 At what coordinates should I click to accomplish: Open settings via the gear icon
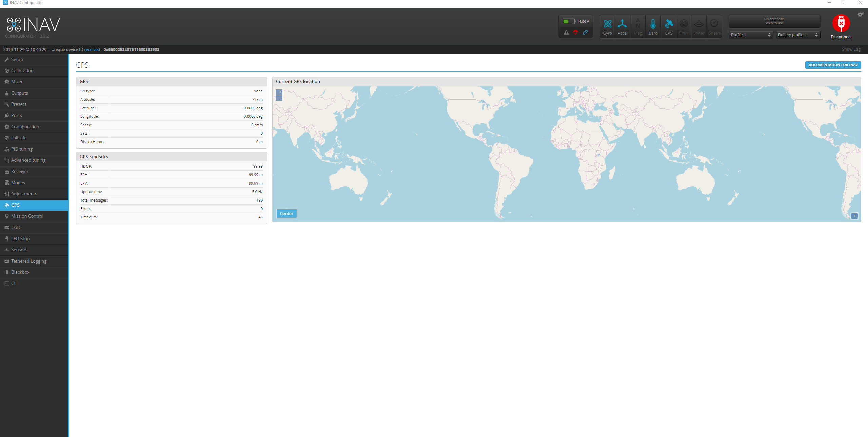click(x=861, y=14)
